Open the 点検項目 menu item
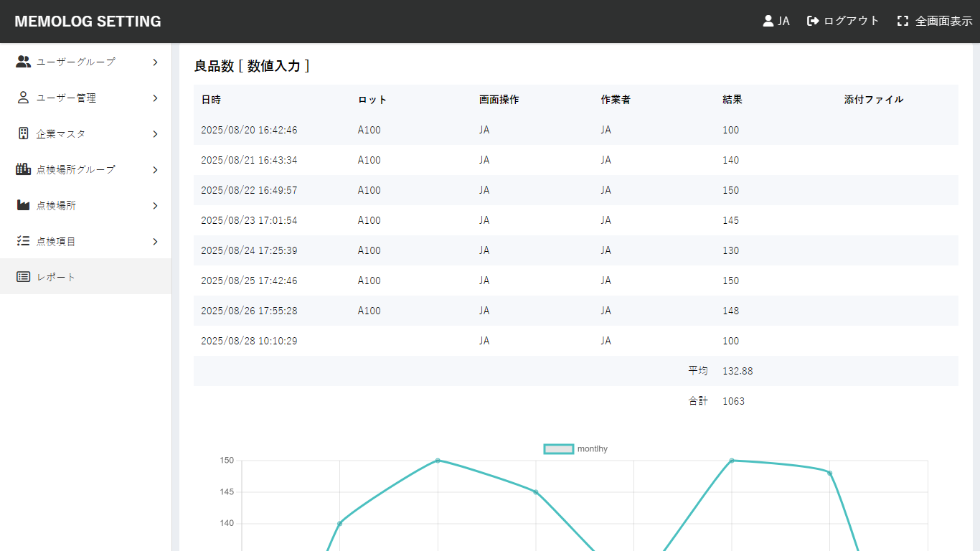This screenshot has width=980, height=551. pos(56,241)
